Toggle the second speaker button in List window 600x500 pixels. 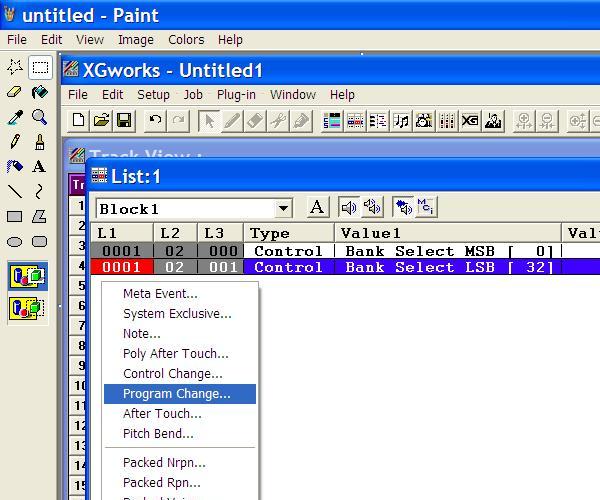372,208
